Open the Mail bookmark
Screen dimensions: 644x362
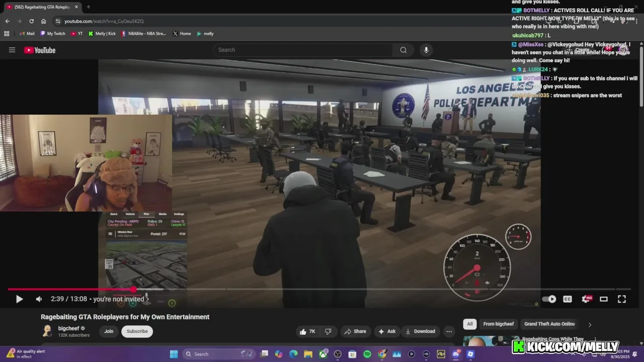pos(27,34)
